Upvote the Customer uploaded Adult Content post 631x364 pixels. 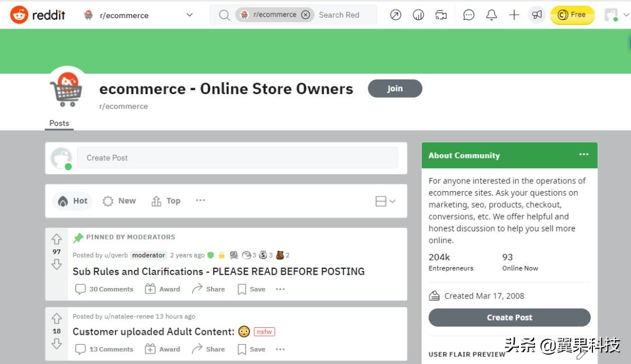56,318
